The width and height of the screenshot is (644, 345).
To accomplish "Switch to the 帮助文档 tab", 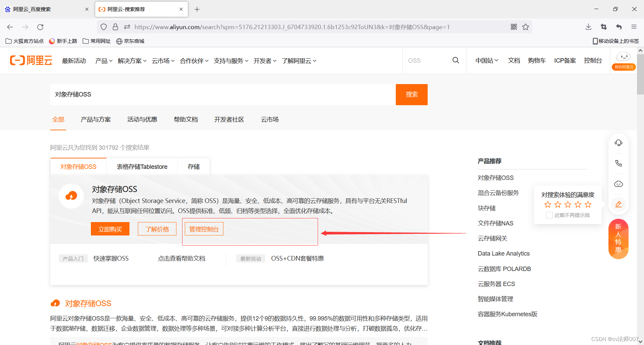I will click(x=186, y=120).
